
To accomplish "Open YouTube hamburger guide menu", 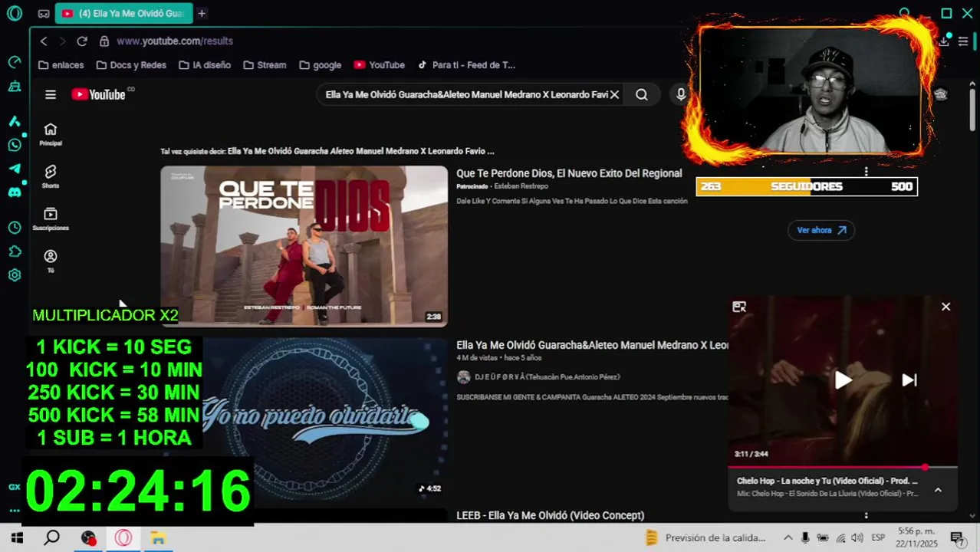I will tap(51, 94).
